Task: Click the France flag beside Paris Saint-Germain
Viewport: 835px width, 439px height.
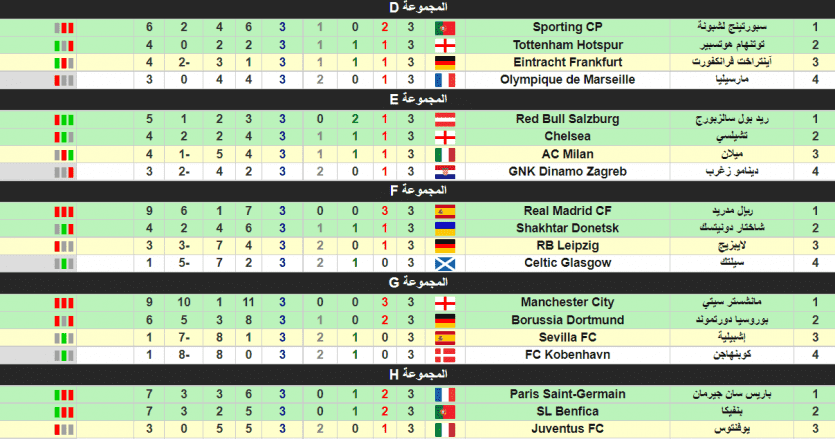Action: [445, 394]
